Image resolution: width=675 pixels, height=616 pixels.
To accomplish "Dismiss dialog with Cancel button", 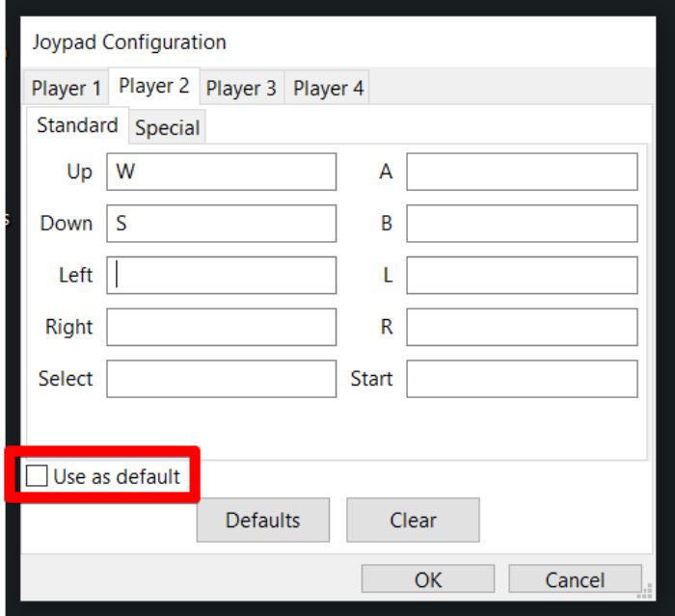I will tap(575, 579).
